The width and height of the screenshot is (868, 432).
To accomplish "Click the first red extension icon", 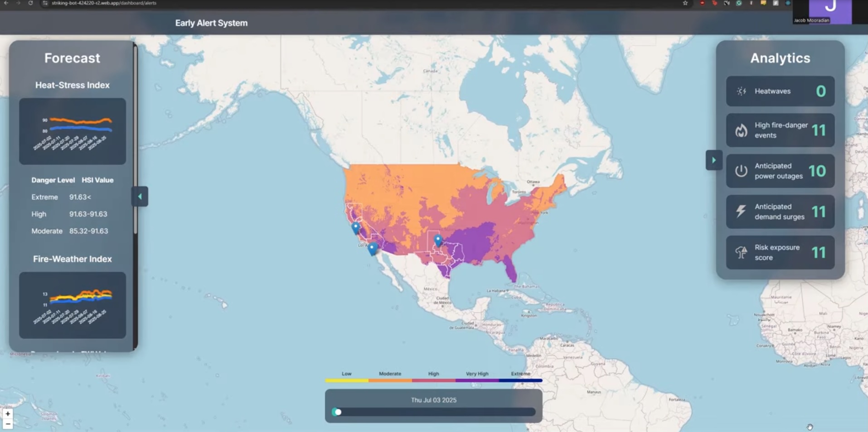I will point(702,3).
